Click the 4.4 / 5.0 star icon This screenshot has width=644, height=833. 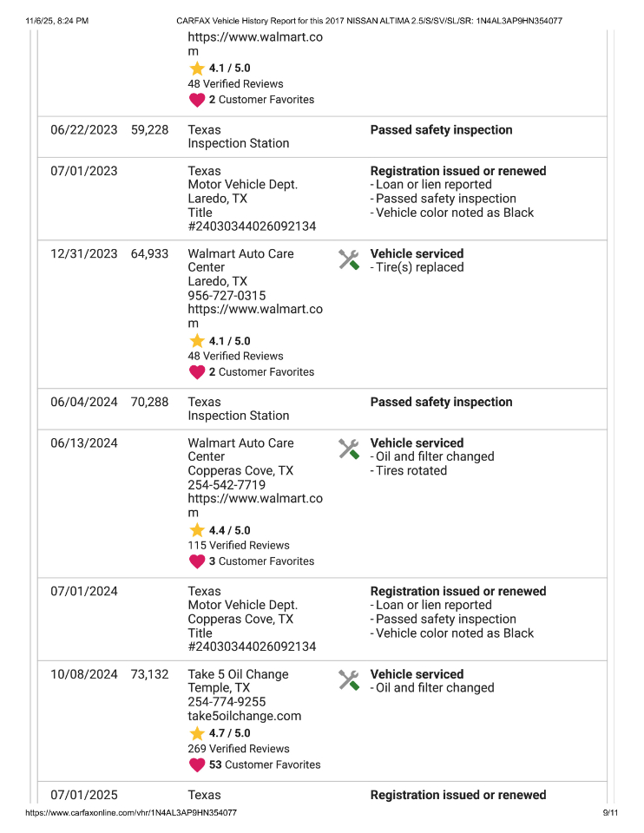coord(197,529)
